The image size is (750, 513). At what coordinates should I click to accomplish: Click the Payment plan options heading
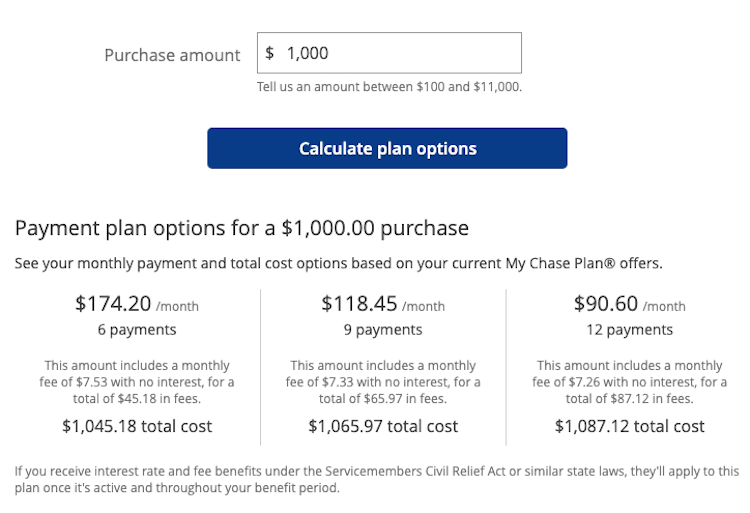pyautogui.click(x=242, y=228)
